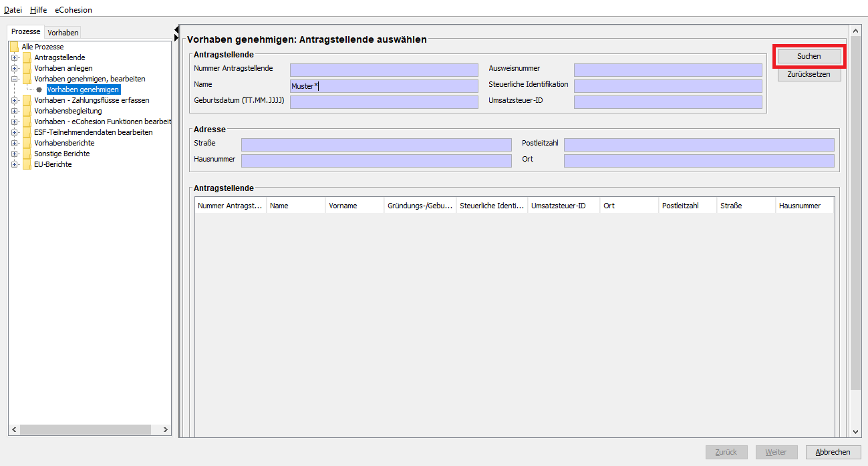The height and width of the screenshot is (466, 868).
Task: Click the Suchen button
Action: [x=809, y=56]
